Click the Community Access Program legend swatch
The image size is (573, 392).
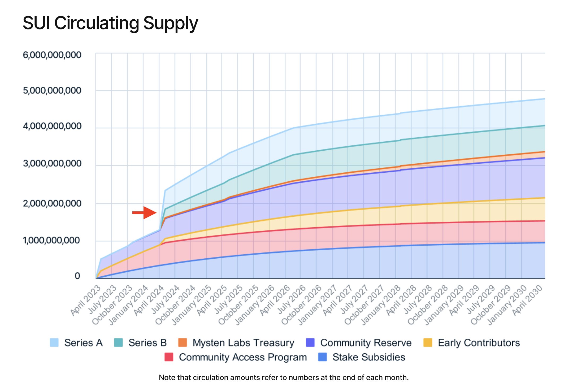[x=169, y=357]
